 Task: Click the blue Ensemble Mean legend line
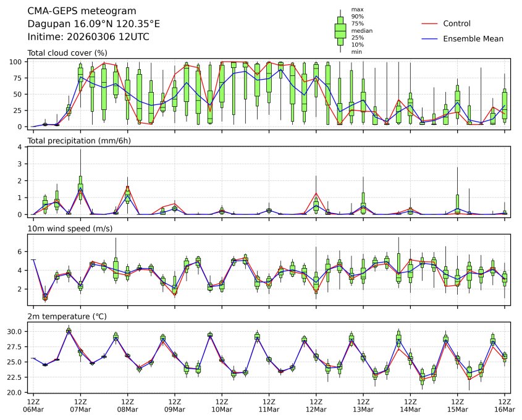(x=429, y=38)
